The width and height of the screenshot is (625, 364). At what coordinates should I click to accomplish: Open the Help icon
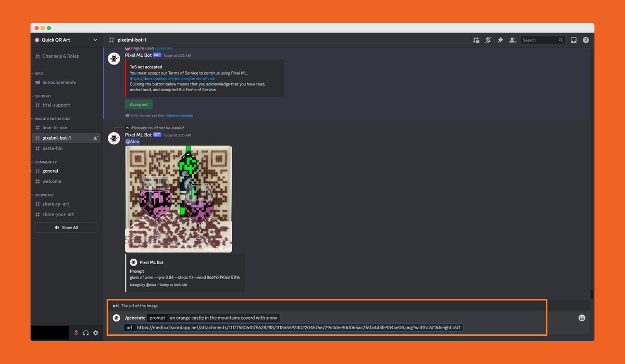pos(586,40)
